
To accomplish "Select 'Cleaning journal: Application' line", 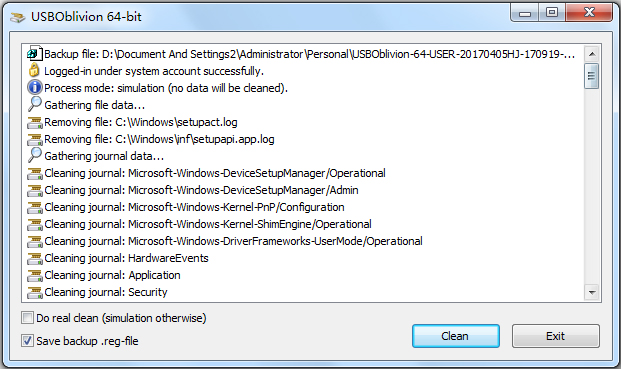I will (x=112, y=275).
